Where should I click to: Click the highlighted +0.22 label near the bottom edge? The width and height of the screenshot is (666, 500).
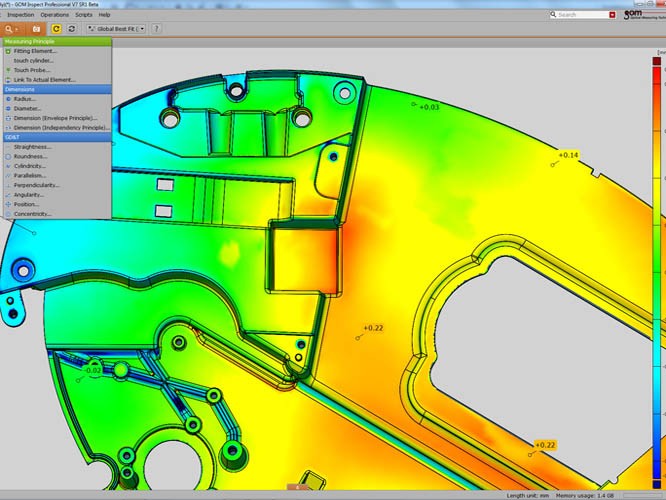point(545,445)
